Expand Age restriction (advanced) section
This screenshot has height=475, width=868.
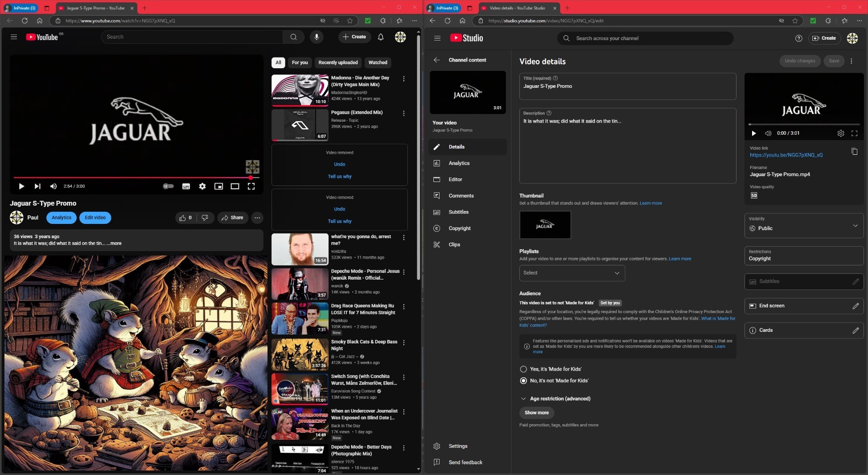coord(555,399)
